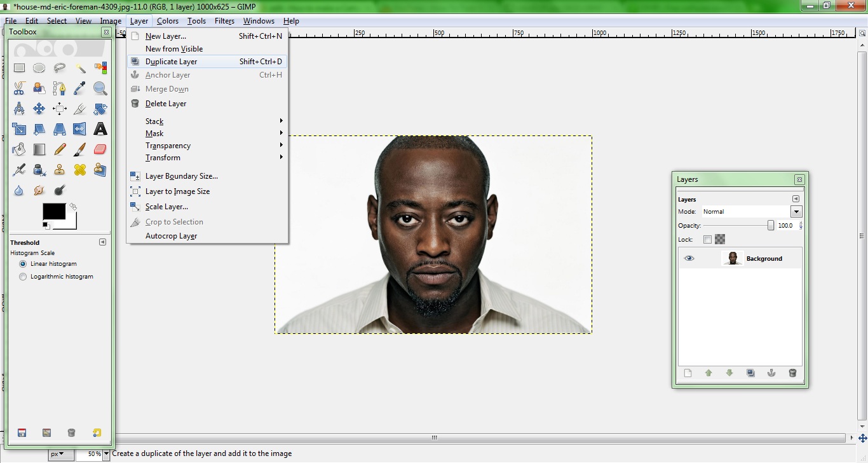Select the Blend gradient tool

tap(39, 149)
